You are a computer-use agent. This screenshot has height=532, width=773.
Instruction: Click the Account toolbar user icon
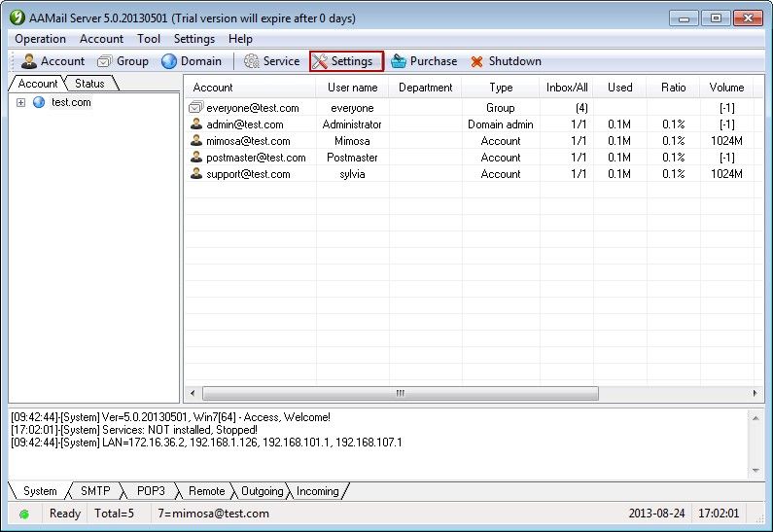tap(29, 61)
